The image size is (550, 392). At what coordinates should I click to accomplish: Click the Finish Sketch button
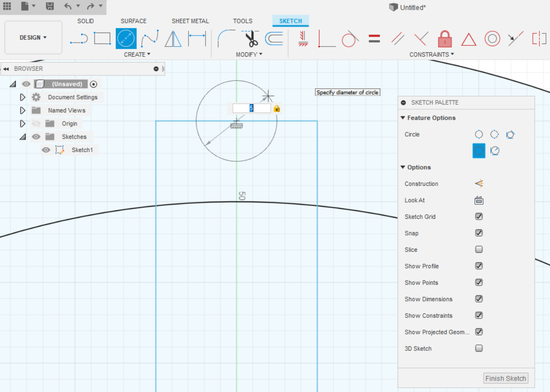(506, 378)
